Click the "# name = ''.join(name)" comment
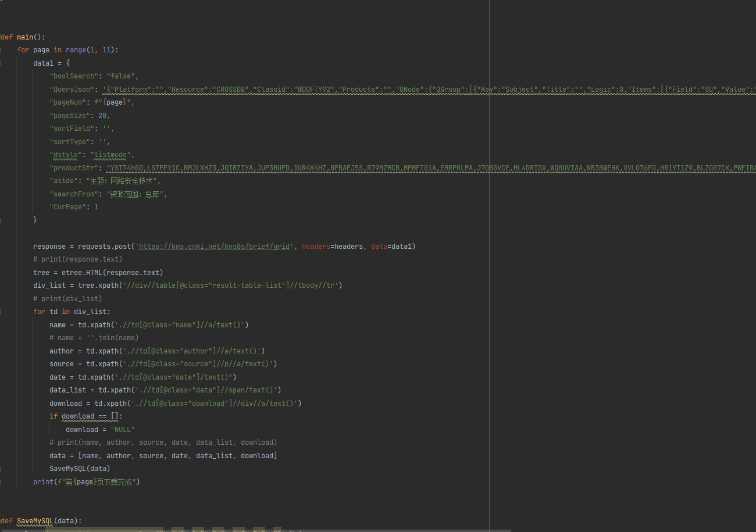The height and width of the screenshot is (532, 756). click(x=94, y=338)
